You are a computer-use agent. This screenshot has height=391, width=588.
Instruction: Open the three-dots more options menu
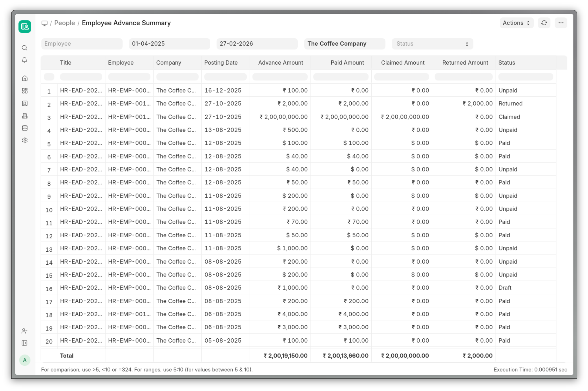click(561, 23)
